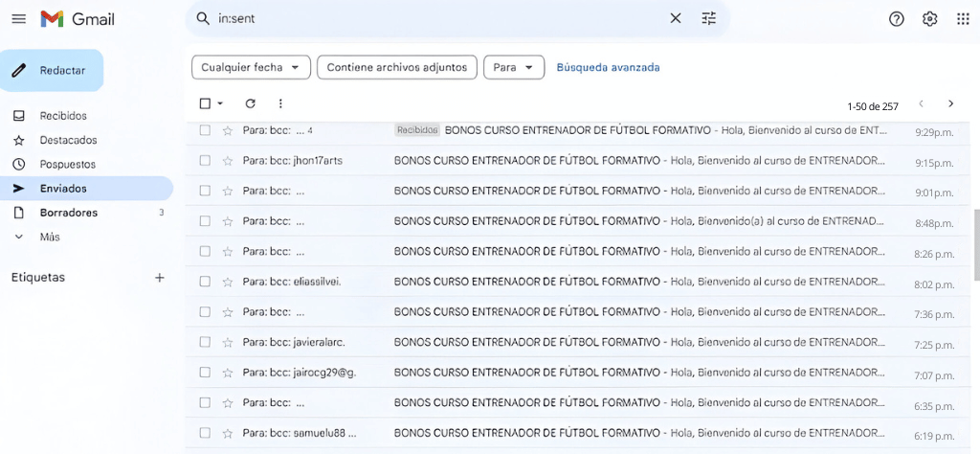The width and height of the screenshot is (980, 454).
Task: Open the main menu hamburger icon
Action: click(18, 19)
